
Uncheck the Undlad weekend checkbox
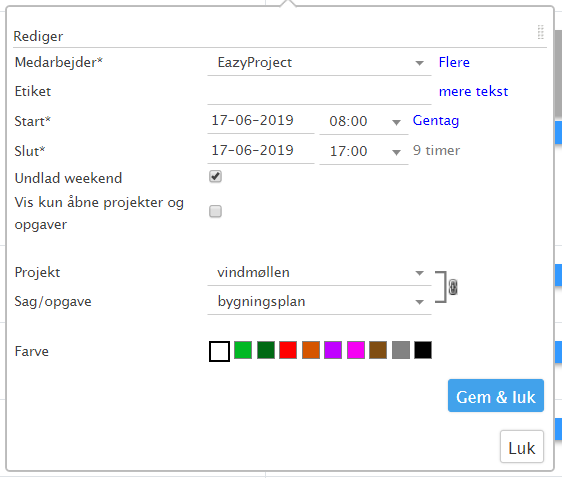click(x=215, y=176)
